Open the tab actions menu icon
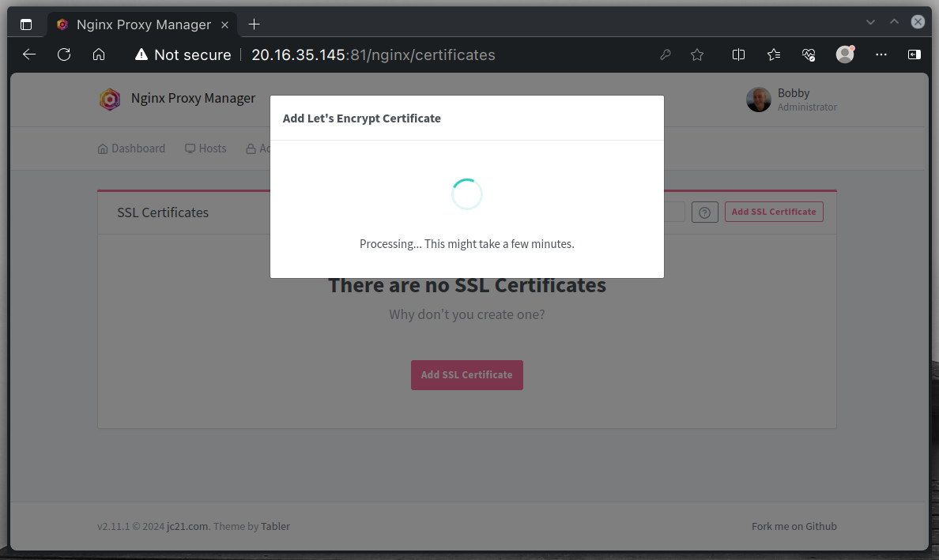 (26, 24)
